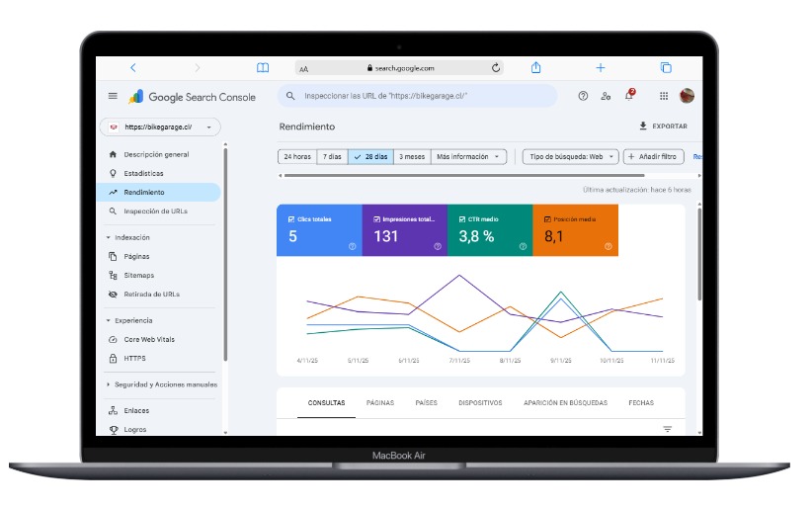Open the hamburger main menu

[113, 96]
